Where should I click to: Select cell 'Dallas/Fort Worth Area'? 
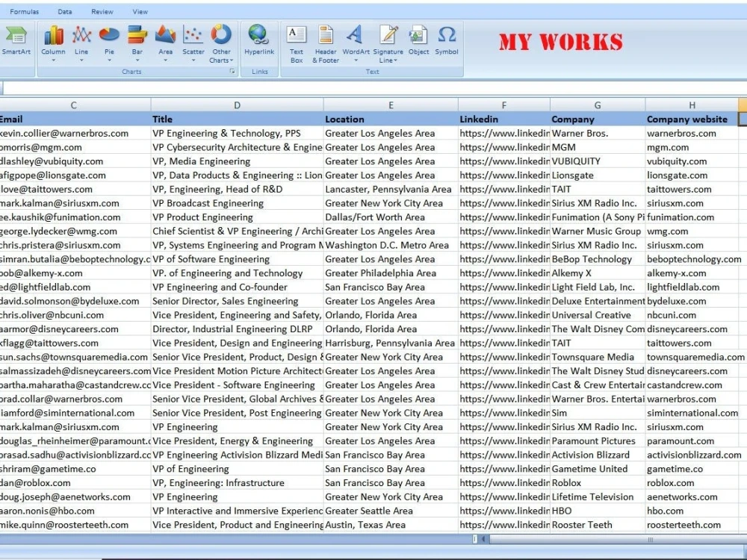[x=391, y=217]
